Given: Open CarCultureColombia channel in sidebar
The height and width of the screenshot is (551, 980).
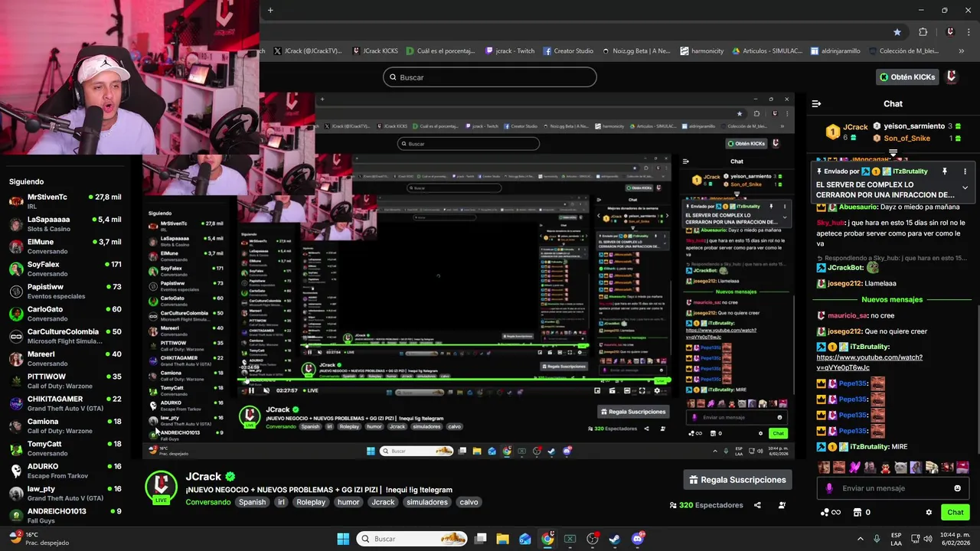Looking at the screenshot, I should 65,336.
